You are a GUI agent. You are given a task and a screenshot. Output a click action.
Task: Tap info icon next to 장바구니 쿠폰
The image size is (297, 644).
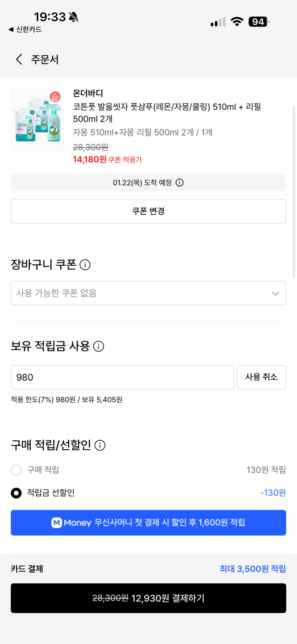click(x=85, y=265)
